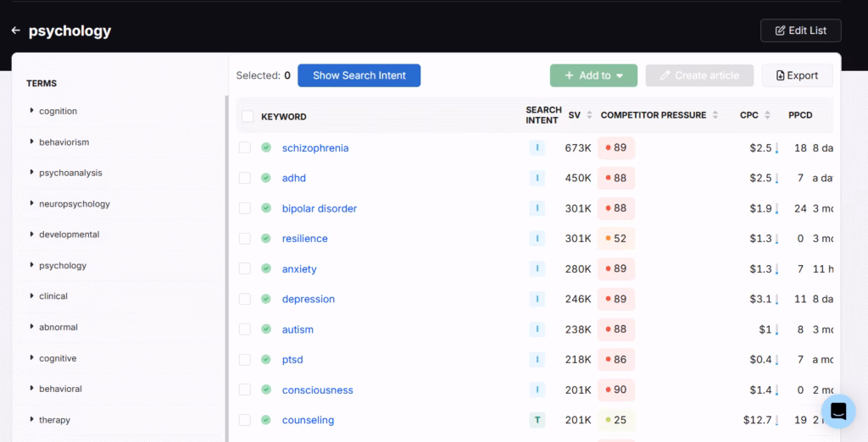
Task: Open the chat support bubble icon
Action: (x=838, y=412)
